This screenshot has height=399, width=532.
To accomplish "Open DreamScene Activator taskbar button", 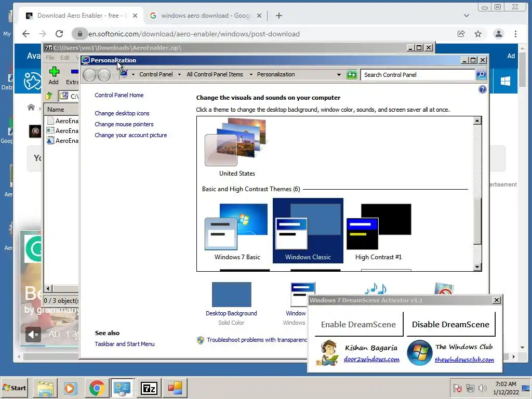I will pos(175,388).
